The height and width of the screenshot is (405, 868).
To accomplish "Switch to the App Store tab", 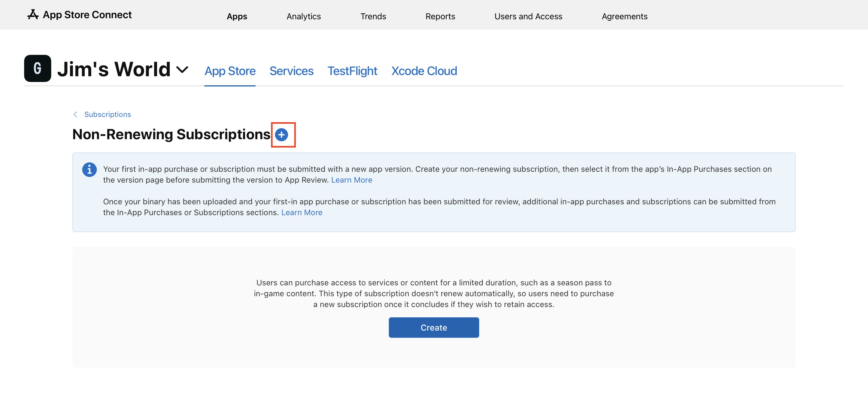I will (230, 71).
